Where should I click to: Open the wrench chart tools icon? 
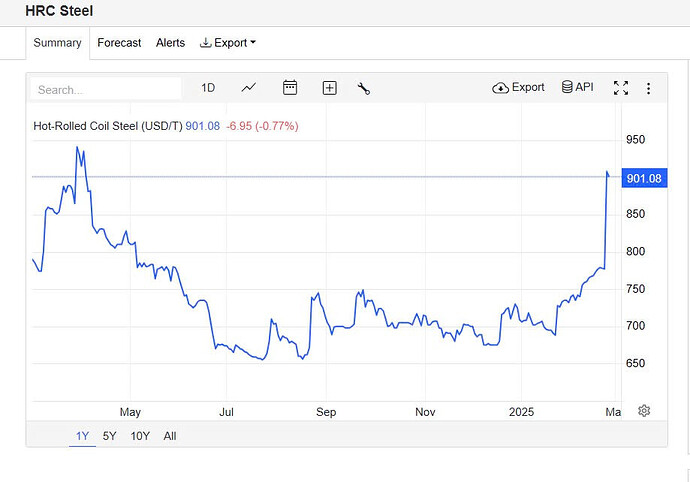(x=363, y=88)
